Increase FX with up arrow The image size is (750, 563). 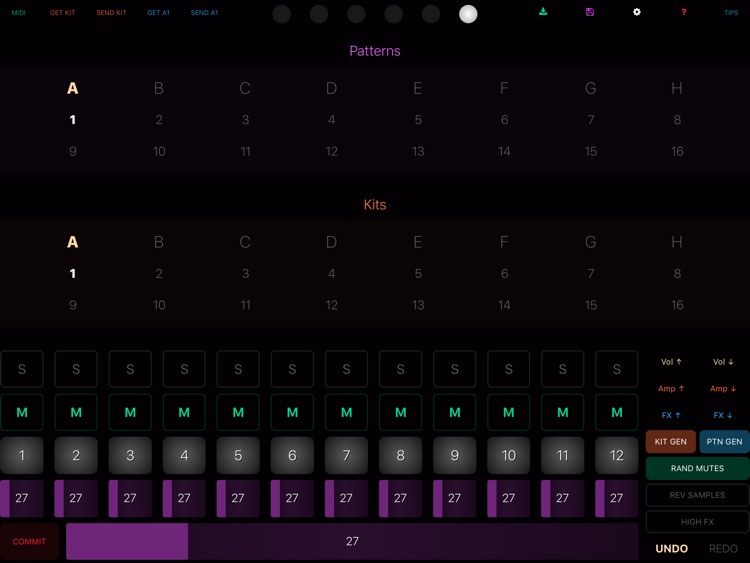point(671,415)
